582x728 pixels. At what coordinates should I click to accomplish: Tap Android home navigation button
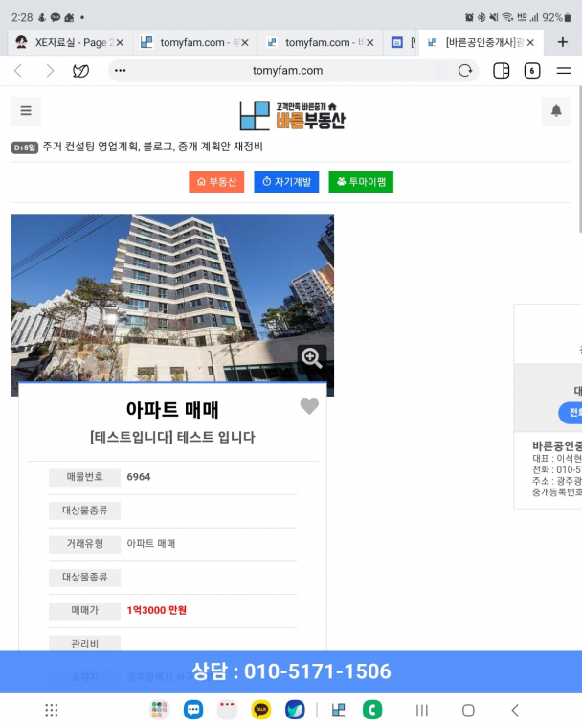pyautogui.click(x=468, y=710)
